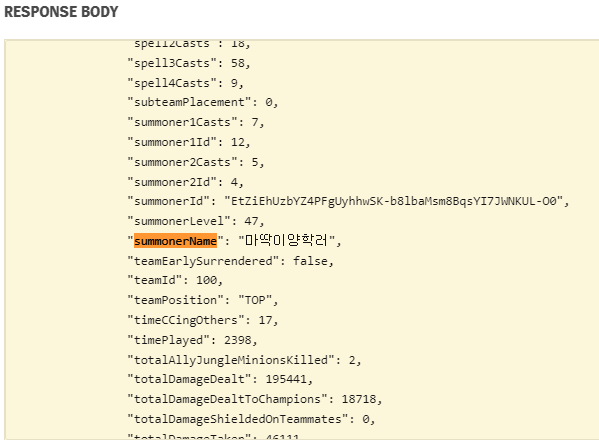Click the "timeCCingOthers": 17 line
Image resolution: width=599 pixels, height=440 pixels.
[x=202, y=320]
